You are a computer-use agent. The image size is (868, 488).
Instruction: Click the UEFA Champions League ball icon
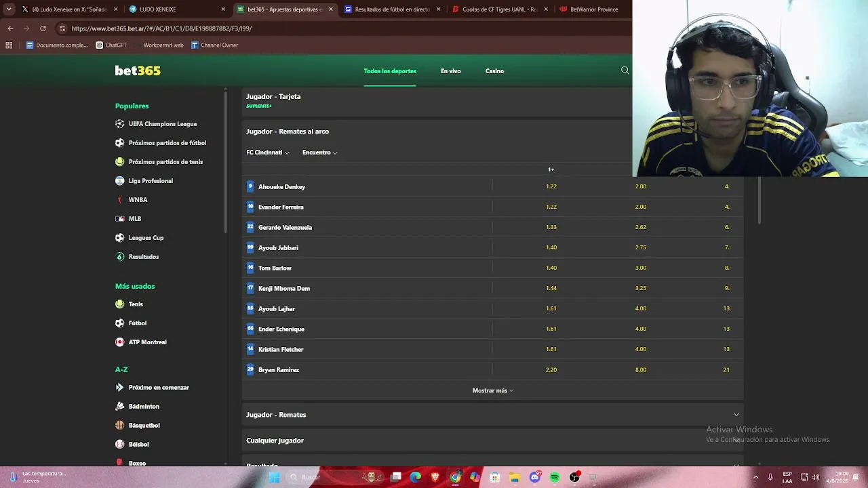pyautogui.click(x=120, y=124)
